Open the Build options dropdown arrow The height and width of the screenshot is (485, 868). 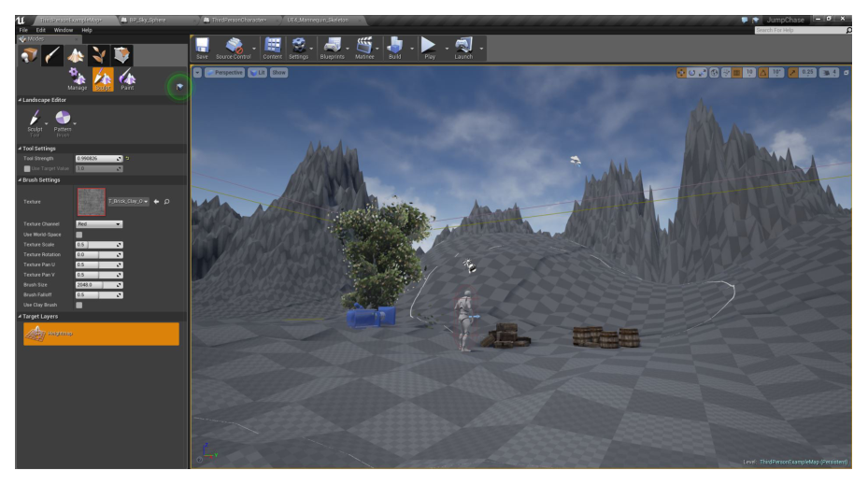point(411,49)
